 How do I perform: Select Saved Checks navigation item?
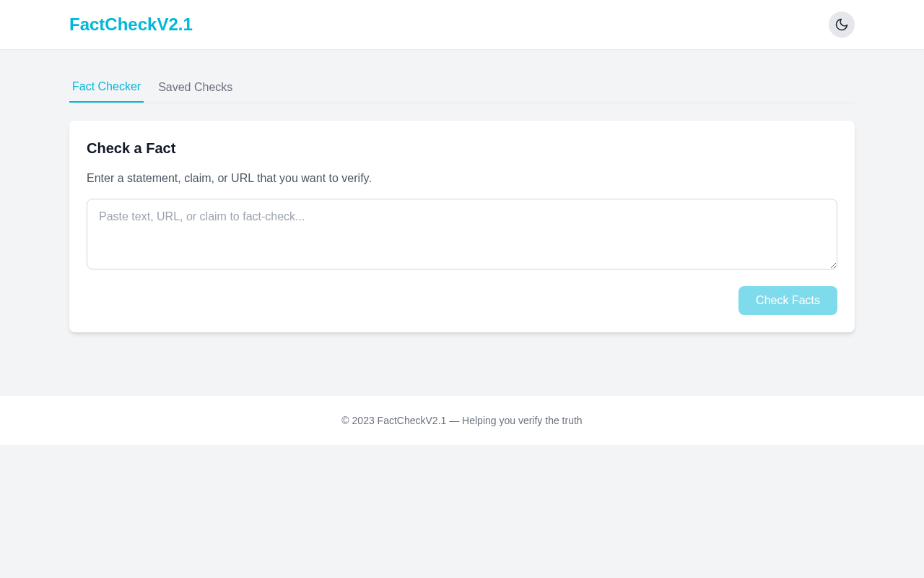195,86
